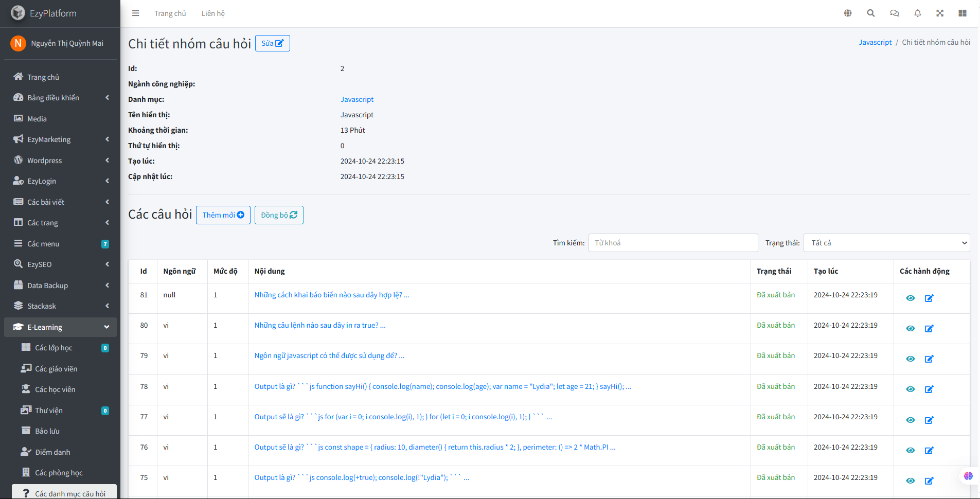Open the language globe icon
The height and width of the screenshot is (499, 980).
[x=848, y=13]
